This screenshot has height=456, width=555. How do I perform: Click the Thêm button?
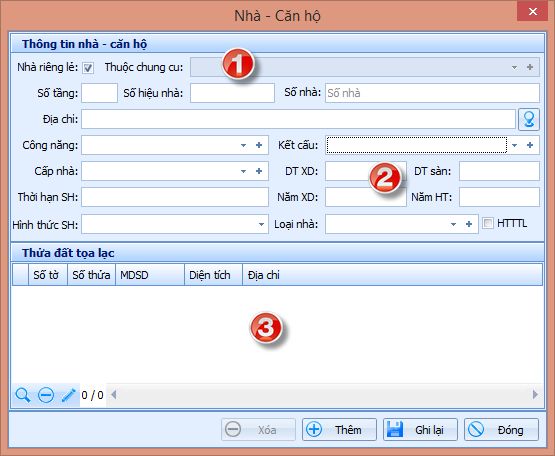(x=339, y=429)
